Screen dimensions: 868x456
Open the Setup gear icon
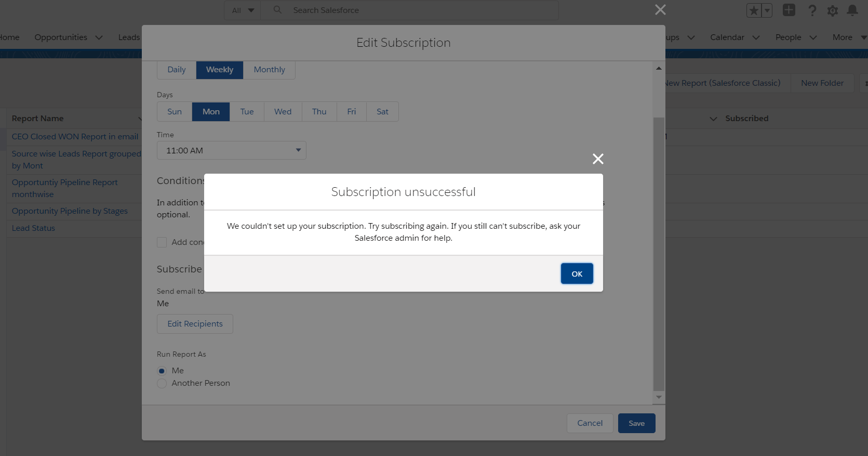click(833, 10)
